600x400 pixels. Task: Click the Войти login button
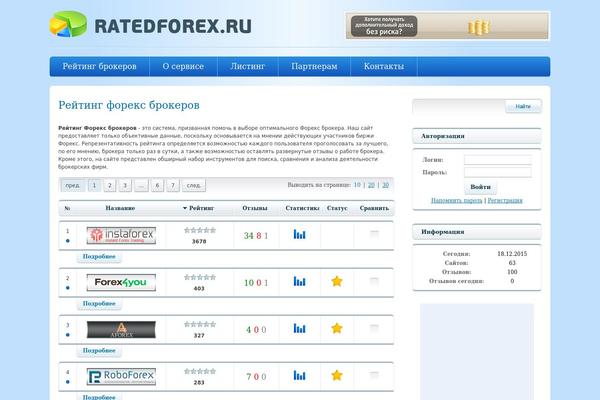(480, 187)
